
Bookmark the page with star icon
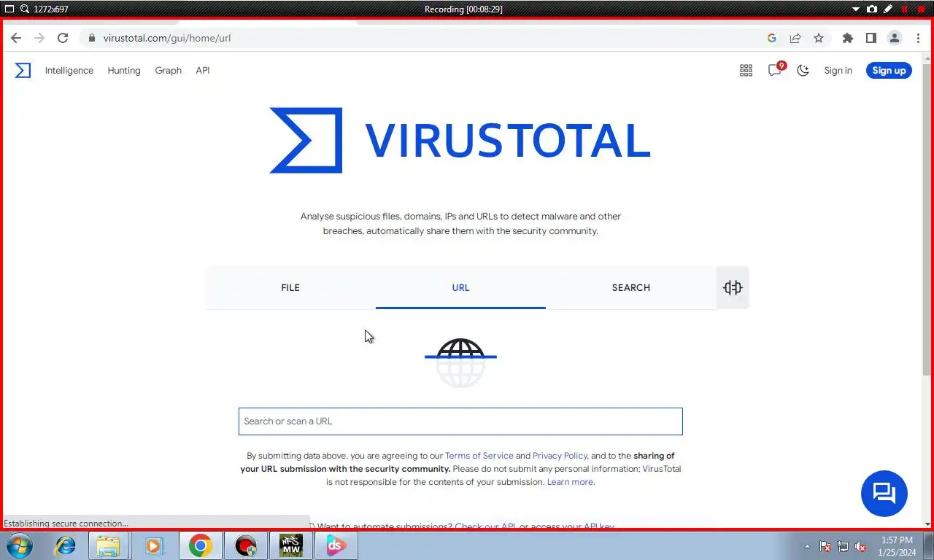point(819,38)
